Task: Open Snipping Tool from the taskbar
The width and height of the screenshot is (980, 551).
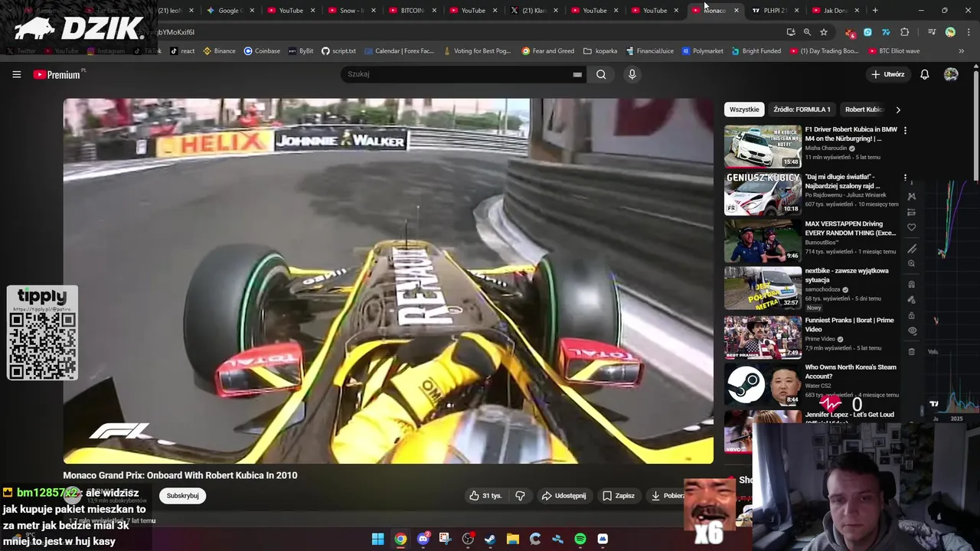Action: [x=445, y=539]
